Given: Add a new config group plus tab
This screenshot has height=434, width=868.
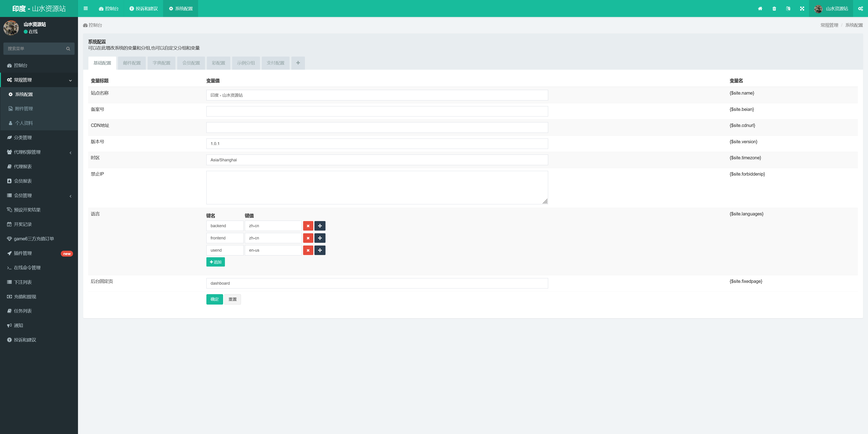Looking at the screenshot, I should click(298, 63).
